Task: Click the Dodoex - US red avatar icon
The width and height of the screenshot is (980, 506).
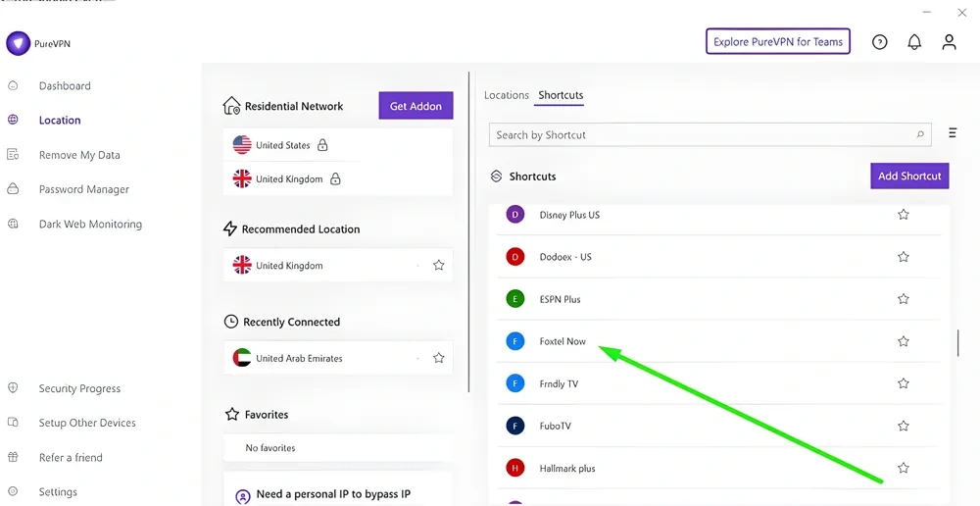Action: (515, 257)
